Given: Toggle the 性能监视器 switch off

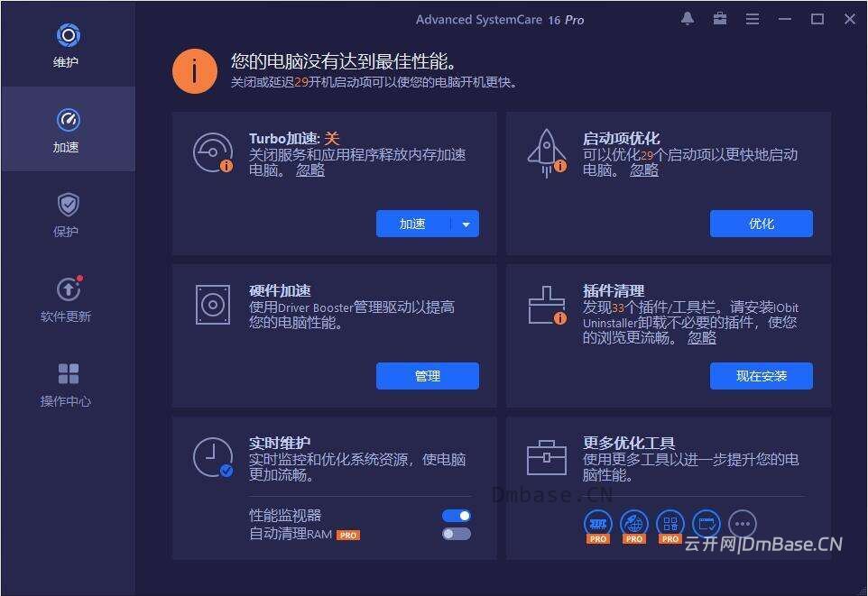Looking at the screenshot, I should (457, 516).
